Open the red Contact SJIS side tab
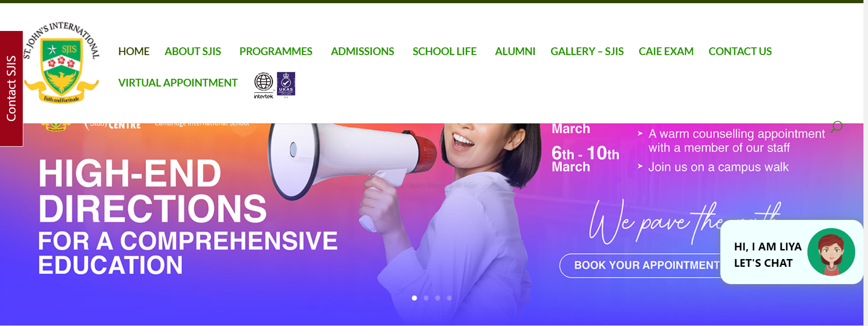The image size is (868, 326). tap(11, 89)
